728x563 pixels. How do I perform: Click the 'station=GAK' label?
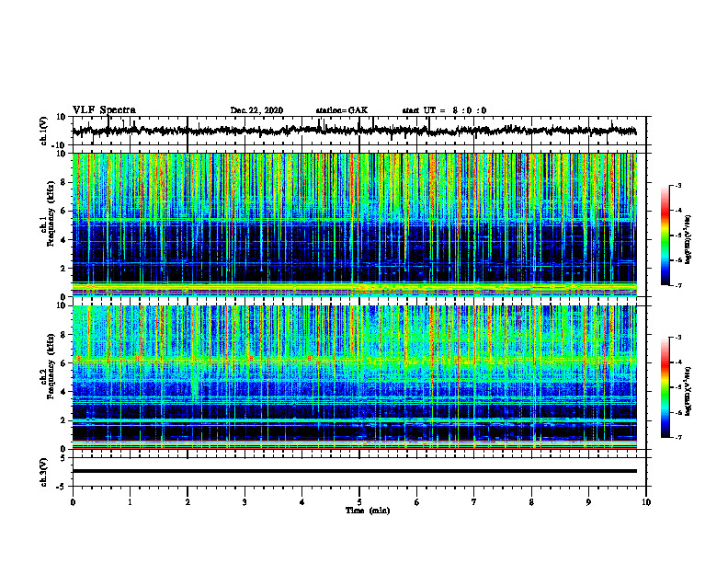click(342, 110)
